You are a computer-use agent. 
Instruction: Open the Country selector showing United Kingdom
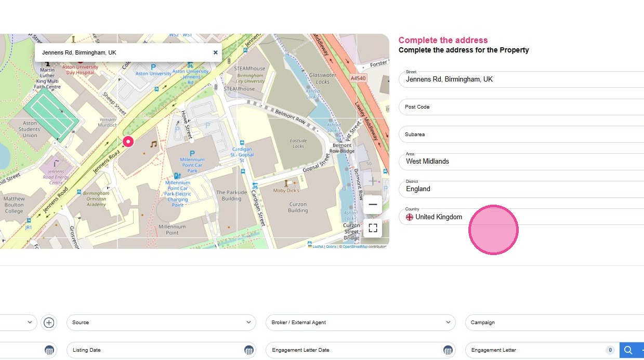521,217
